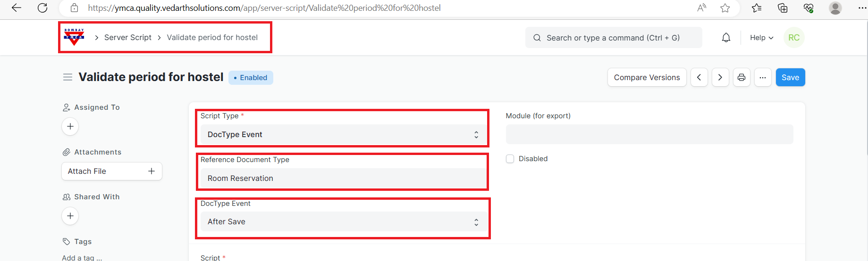868x261 pixels.
Task: Navigate to the Server Script breadcrumb
Action: 128,38
